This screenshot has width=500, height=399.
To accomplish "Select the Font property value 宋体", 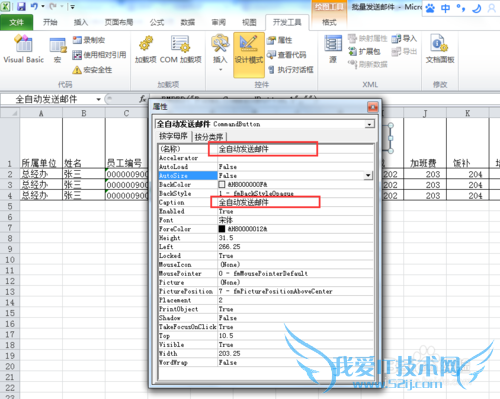I will [226, 220].
